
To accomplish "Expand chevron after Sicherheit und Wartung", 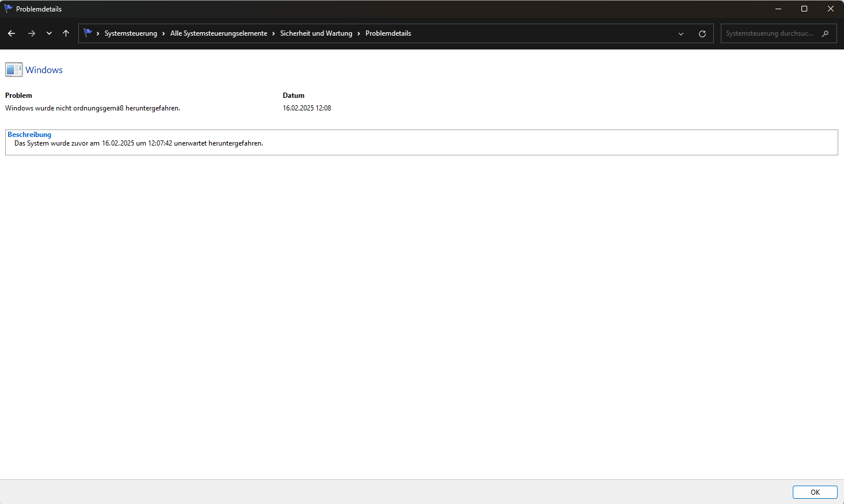I will coord(359,33).
